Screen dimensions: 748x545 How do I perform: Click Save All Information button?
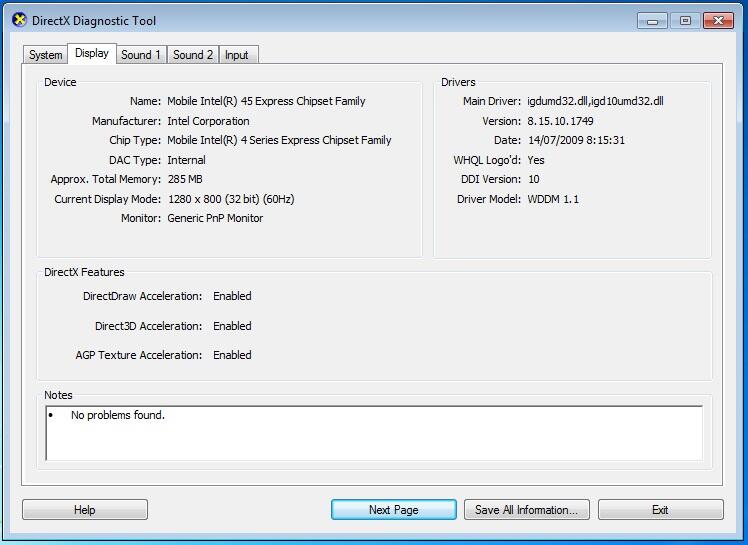(527, 510)
